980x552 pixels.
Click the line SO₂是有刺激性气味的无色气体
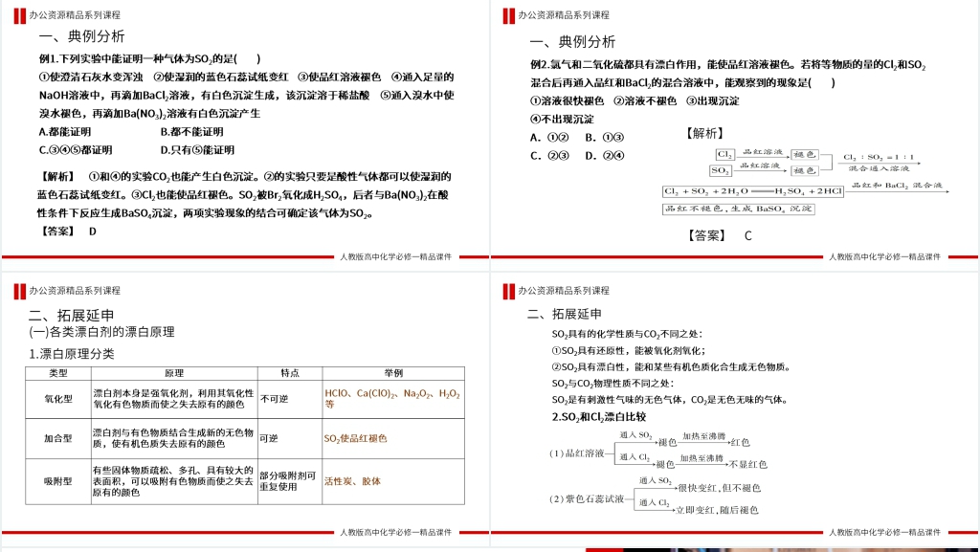pyautogui.click(x=670, y=400)
